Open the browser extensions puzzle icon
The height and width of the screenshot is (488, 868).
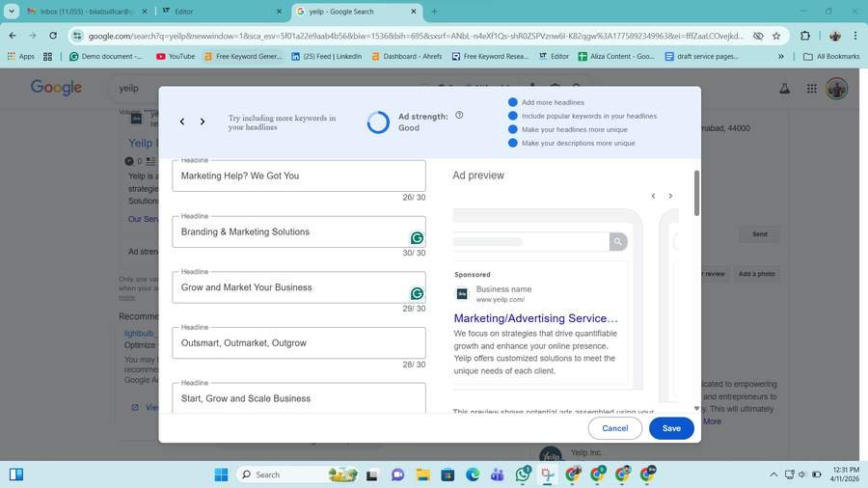(x=805, y=36)
